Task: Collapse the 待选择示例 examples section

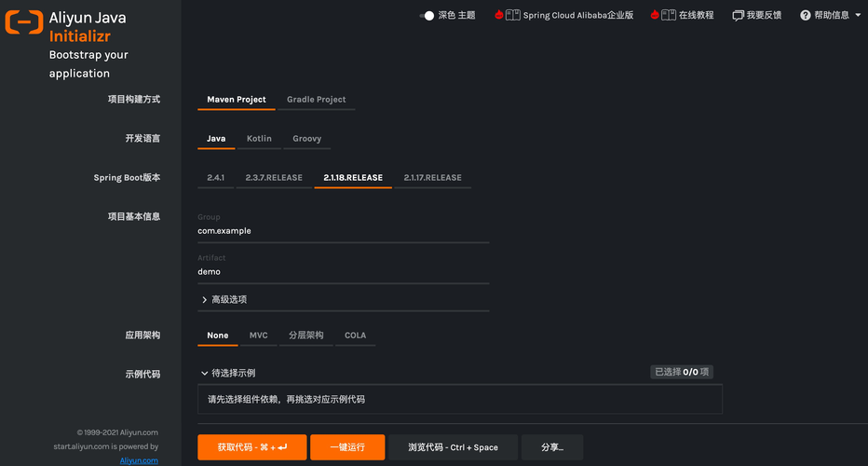Action: [228, 373]
